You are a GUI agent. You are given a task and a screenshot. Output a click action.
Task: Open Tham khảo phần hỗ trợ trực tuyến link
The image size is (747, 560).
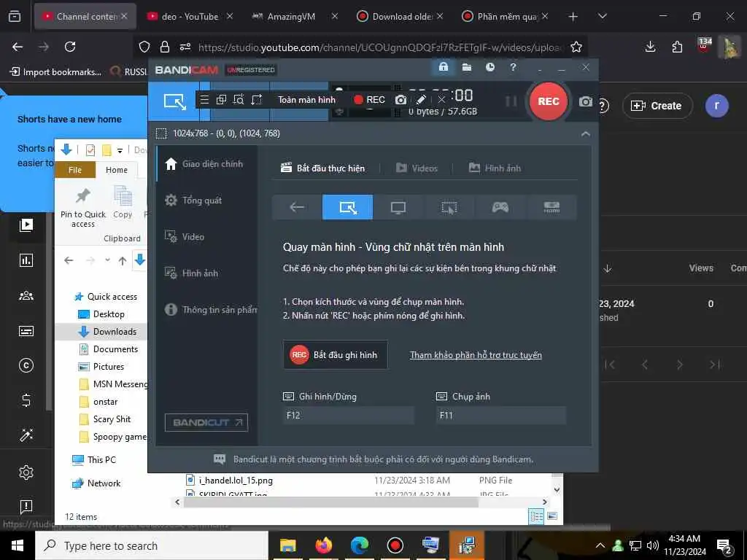tap(476, 355)
